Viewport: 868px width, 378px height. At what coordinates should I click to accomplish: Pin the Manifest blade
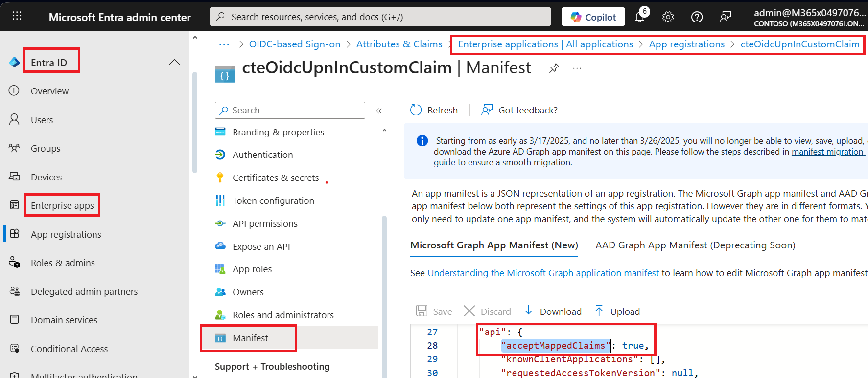(x=554, y=68)
